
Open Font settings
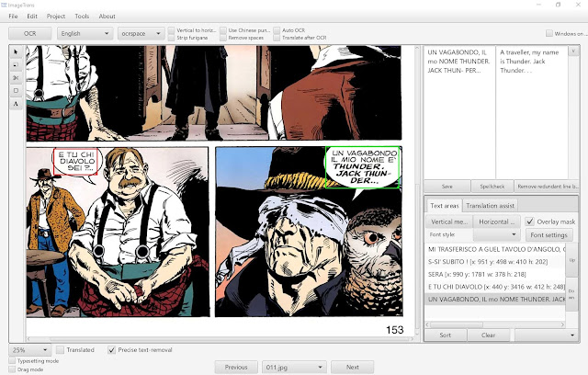[548, 235]
